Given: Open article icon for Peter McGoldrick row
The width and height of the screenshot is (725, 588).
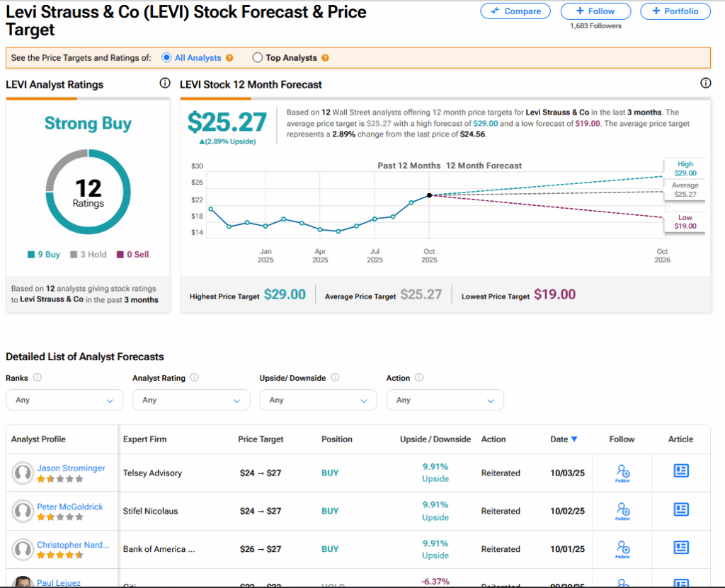Looking at the screenshot, I should (x=681, y=510).
